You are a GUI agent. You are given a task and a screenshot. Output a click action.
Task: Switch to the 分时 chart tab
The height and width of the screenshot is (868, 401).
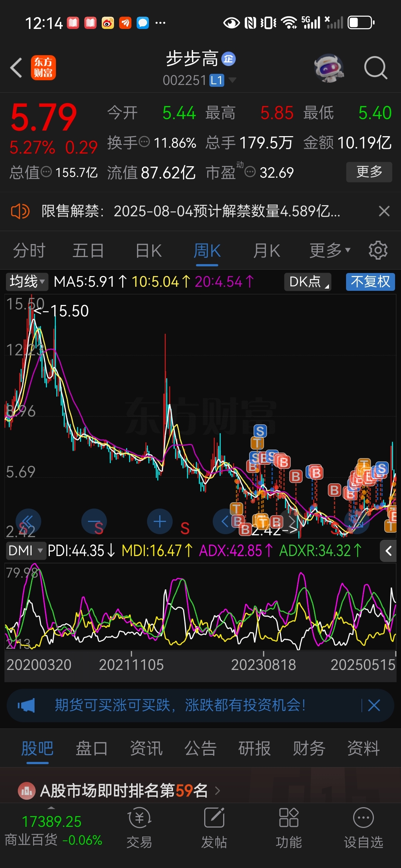[29, 251]
